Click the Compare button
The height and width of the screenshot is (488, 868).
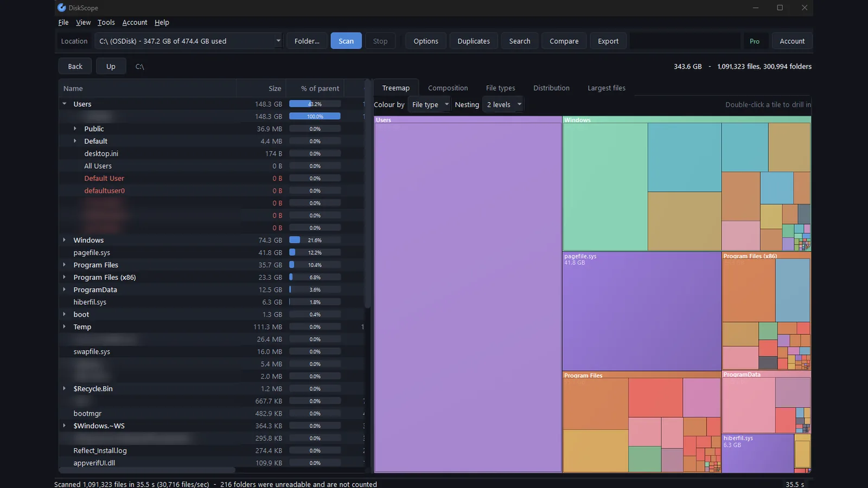(x=564, y=41)
